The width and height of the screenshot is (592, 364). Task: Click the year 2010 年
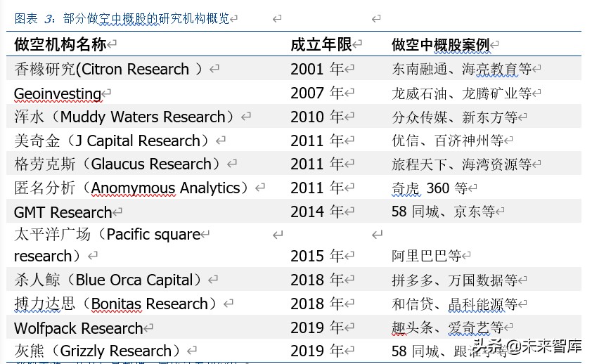[317, 117]
